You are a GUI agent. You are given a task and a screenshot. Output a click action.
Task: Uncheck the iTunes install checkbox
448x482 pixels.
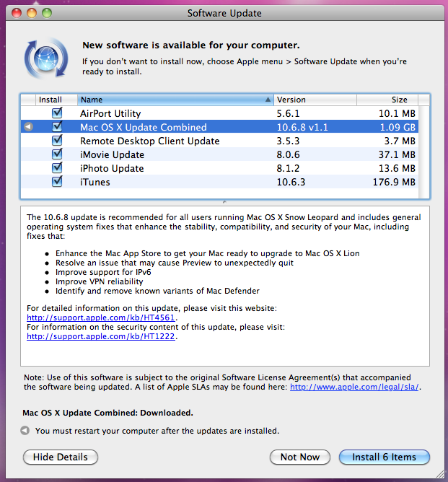pyautogui.click(x=57, y=181)
